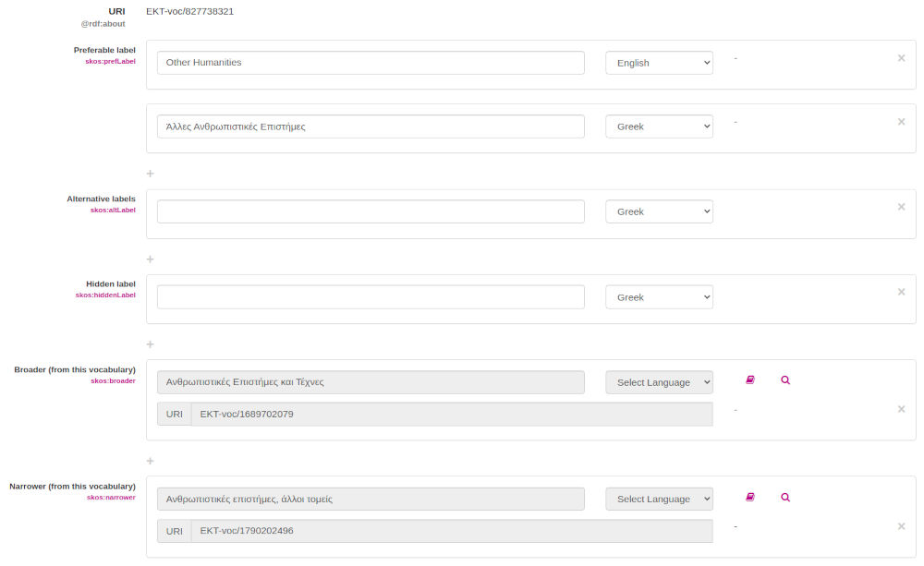Open Greek language dropdown for alternative label

[659, 211]
